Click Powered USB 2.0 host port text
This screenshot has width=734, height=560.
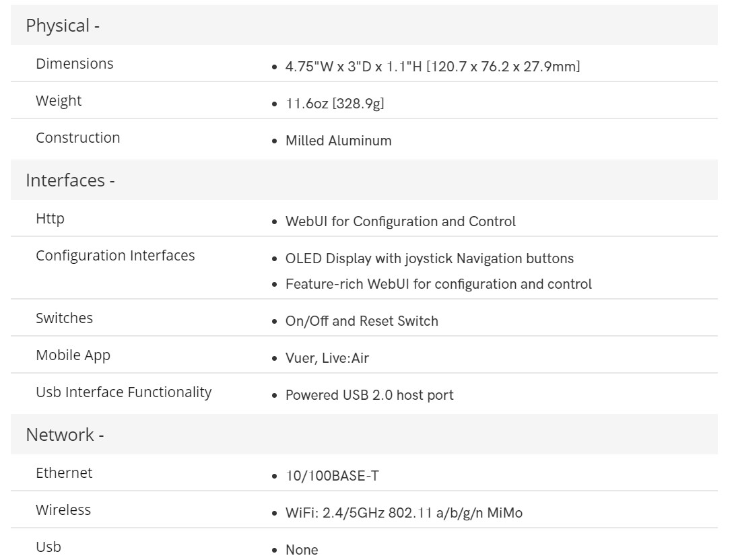369,395
